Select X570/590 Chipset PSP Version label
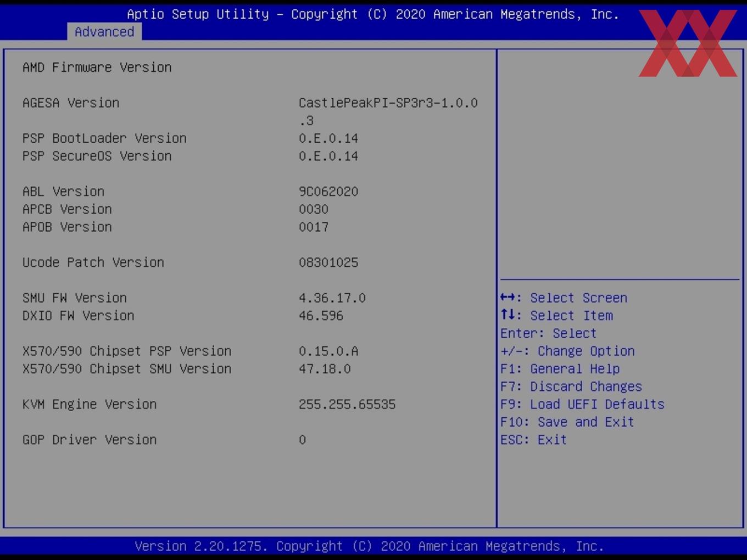The width and height of the screenshot is (747, 560). pyautogui.click(x=127, y=351)
